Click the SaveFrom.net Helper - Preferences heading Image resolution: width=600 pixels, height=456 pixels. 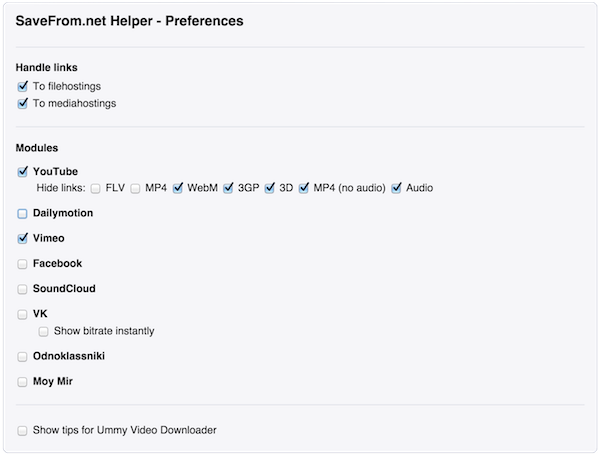(129, 21)
